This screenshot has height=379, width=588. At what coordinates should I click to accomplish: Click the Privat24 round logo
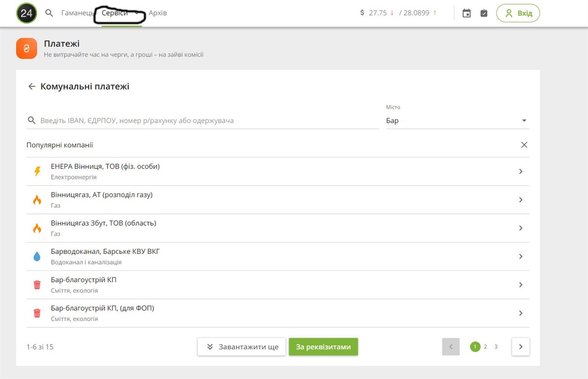pos(26,13)
